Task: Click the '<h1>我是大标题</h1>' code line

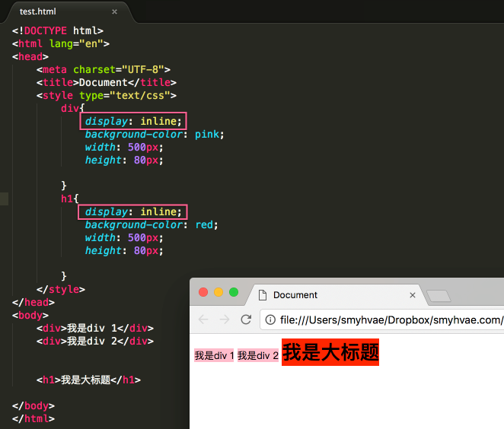Action: [88, 380]
